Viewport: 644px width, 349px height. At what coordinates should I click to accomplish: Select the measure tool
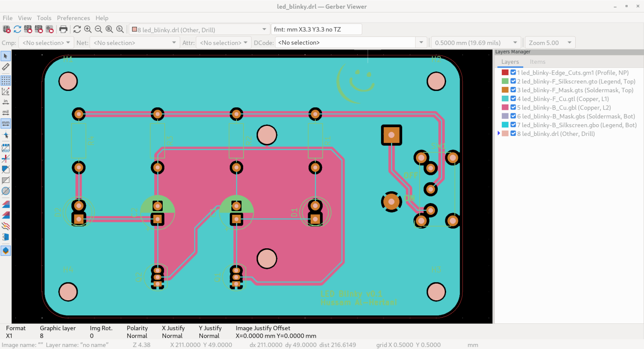point(6,67)
